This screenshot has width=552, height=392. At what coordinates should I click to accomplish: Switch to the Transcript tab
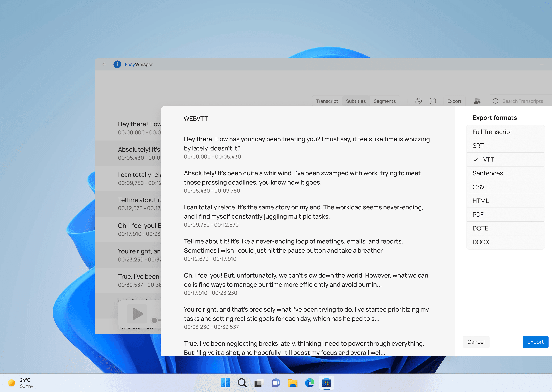327,101
